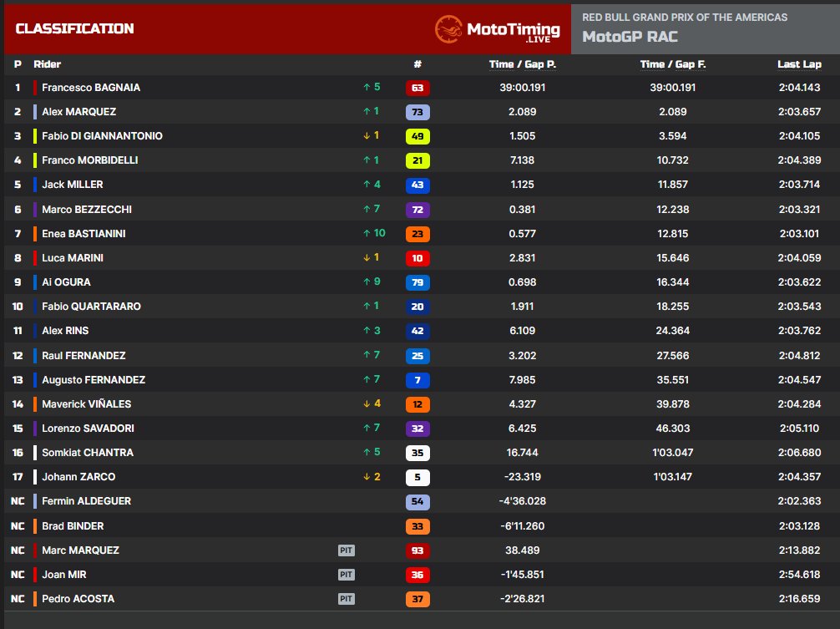Image resolution: width=840 pixels, height=629 pixels.
Task: Select rider Fabio QUARTARARO
Action: click(x=91, y=307)
